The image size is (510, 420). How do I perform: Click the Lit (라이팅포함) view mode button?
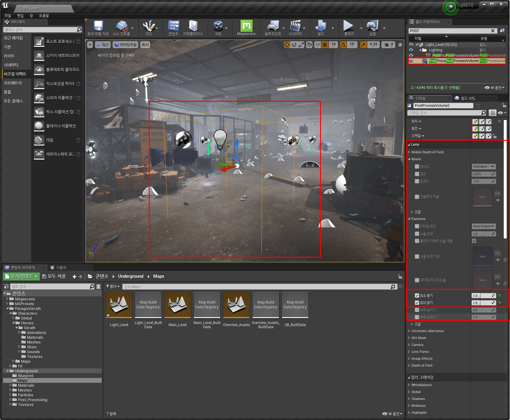pyautogui.click(x=125, y=45)
